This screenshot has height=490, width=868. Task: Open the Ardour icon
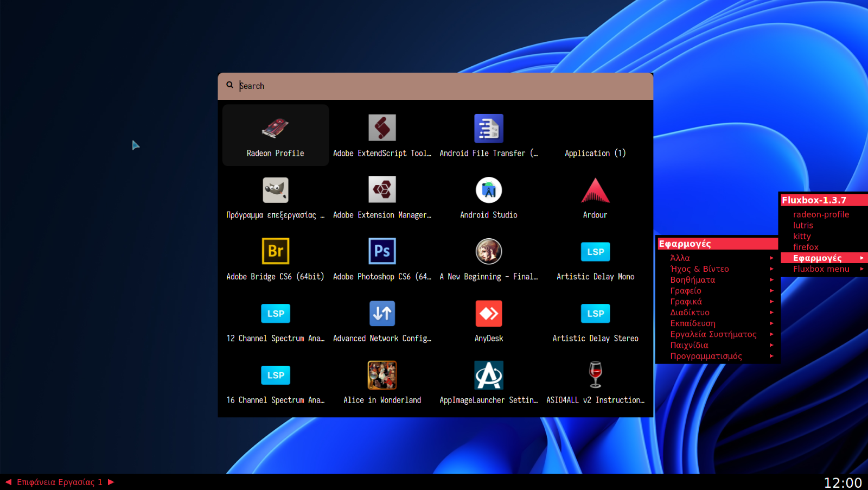click(x=595, y=190)
